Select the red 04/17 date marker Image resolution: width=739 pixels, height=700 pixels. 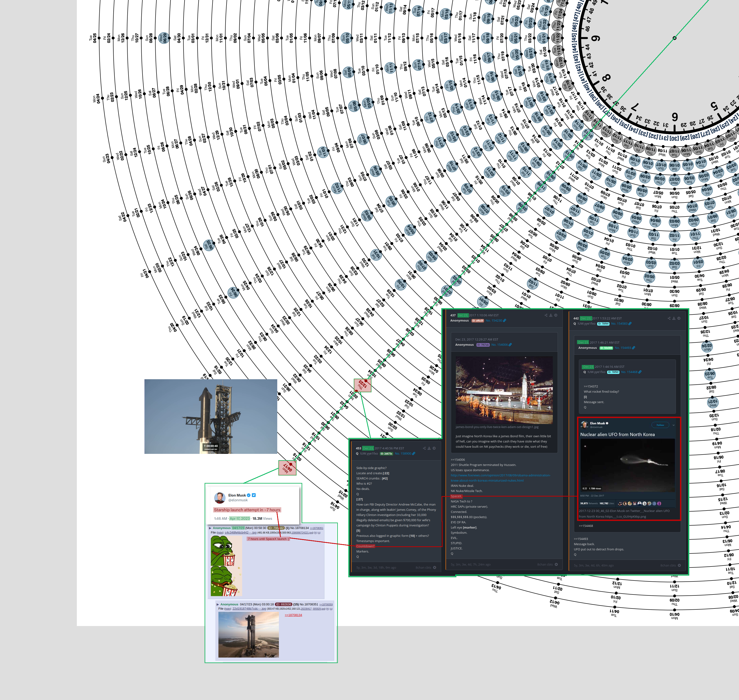click(287, 468)
